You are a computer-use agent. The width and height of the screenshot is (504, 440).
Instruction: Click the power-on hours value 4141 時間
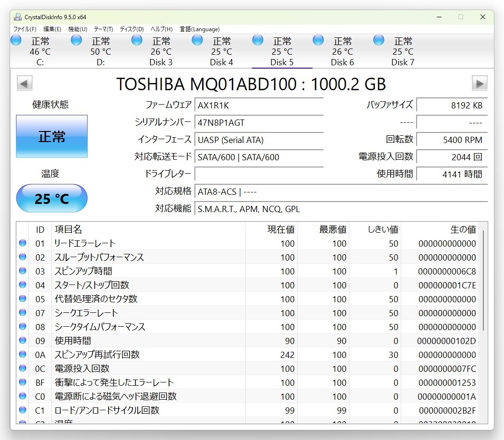pos(452,174)
